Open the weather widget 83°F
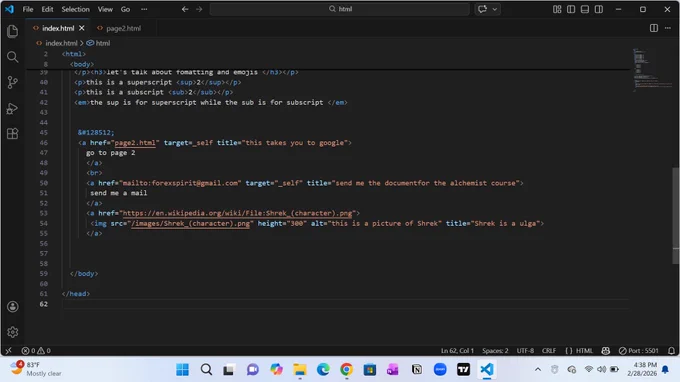Image resolution: width=680 pixels, height=382 pixels. (x=36, y=369)
